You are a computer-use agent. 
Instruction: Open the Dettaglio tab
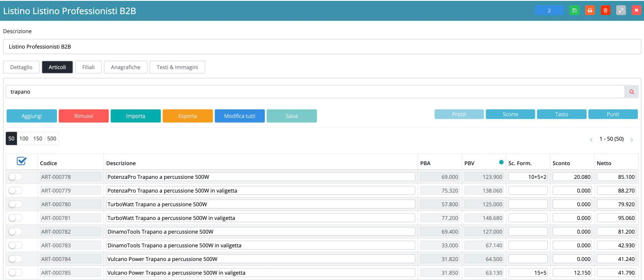tap(21, 67)
